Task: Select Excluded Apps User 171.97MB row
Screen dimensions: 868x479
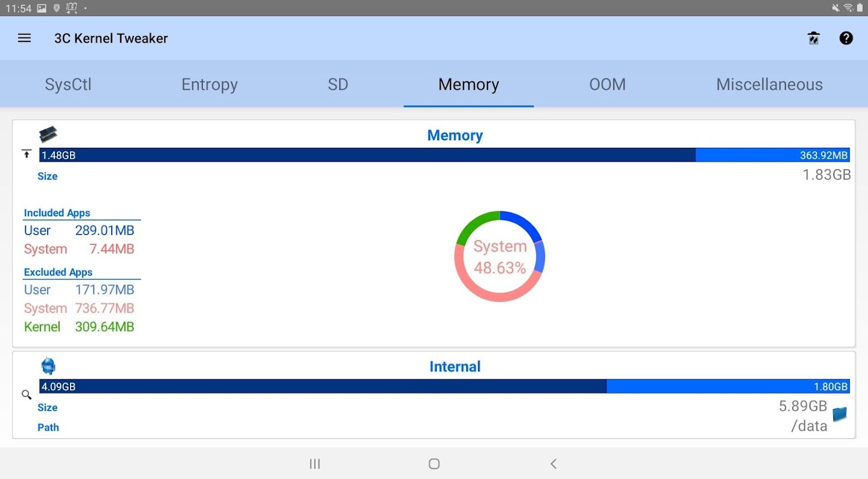Action: [79, 290]
